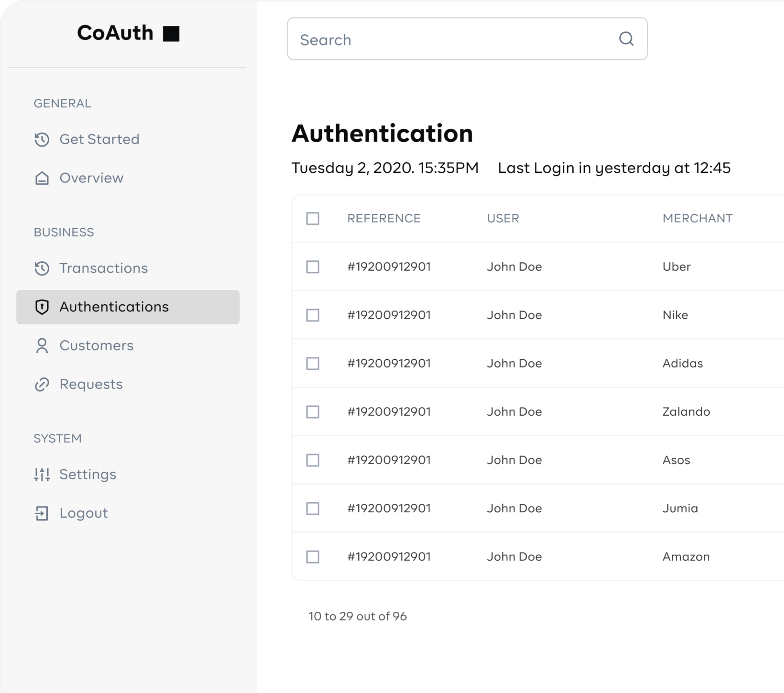Navigate to the Customers page
The height and width of the screenshot is (693, 784).
(x=96, y=345)
